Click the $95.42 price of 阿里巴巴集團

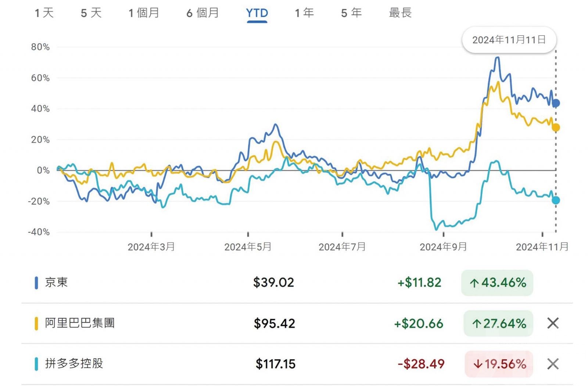(x=274, y=323)
